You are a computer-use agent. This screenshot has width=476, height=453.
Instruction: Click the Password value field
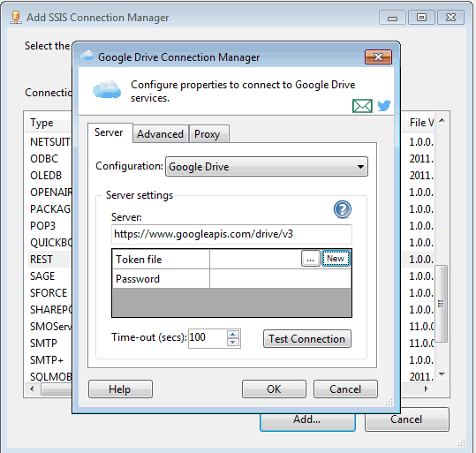pyautogui.click(x=281, y=279)
